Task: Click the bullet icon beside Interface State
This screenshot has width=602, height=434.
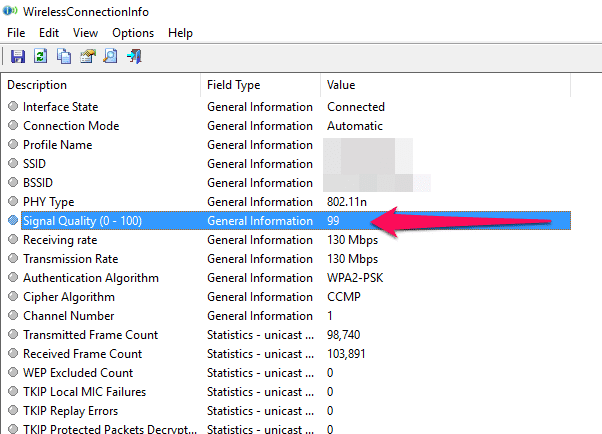Action: [x=13, y=107]
